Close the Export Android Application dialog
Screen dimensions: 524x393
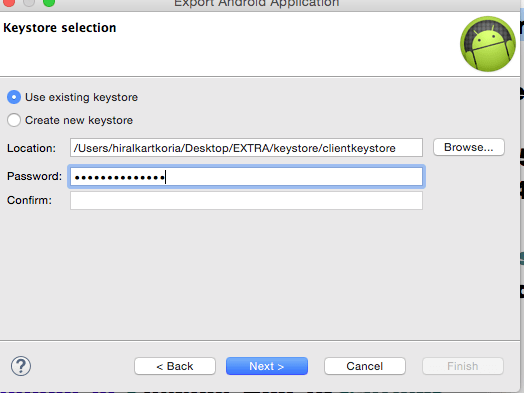point(8,3)
